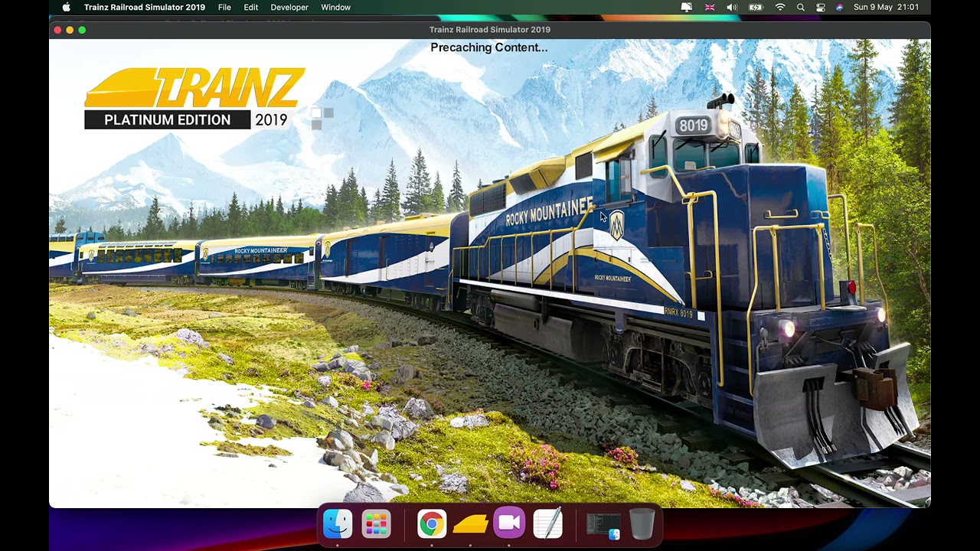
Task: Click the yellow Trainz icon in the Dock
Action: point(470,524)
